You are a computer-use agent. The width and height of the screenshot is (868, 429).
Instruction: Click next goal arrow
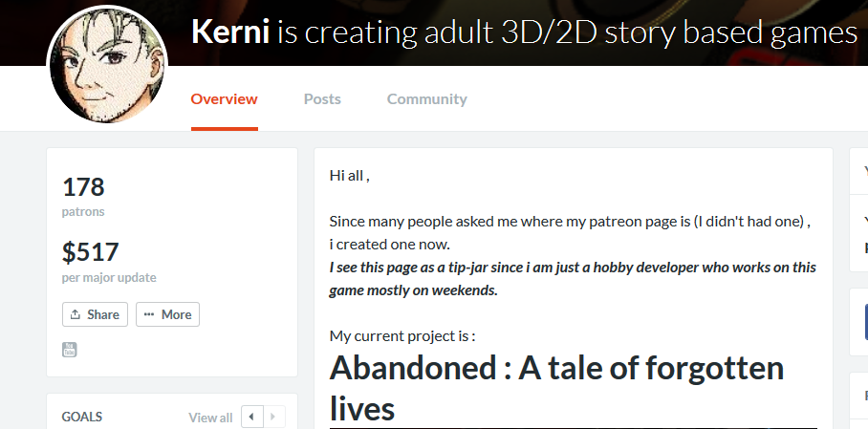(x=274, y=417)
